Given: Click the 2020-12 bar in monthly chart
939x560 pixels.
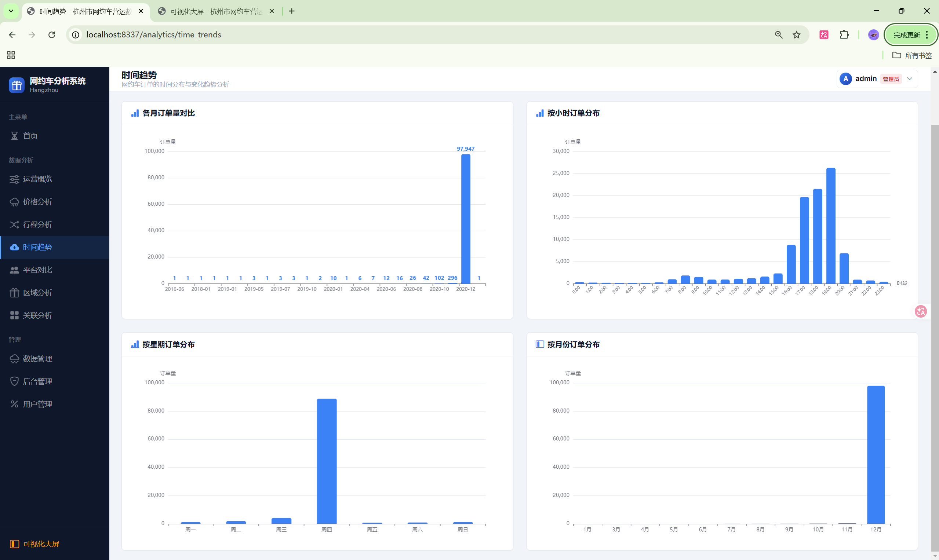Looking at the screenshot, I should tap(466, 219).
